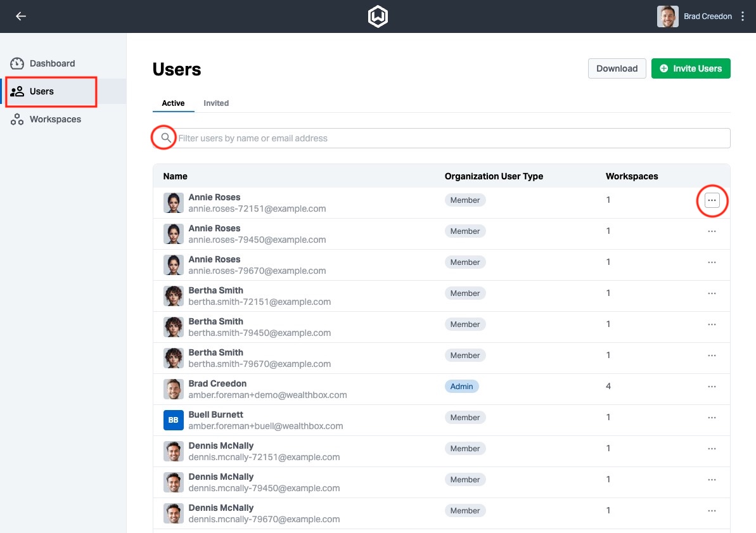Click the Admin badge for Brad Creedon
Image resolution: width=756 pixels, height=533 pixels.
(461, 387)
